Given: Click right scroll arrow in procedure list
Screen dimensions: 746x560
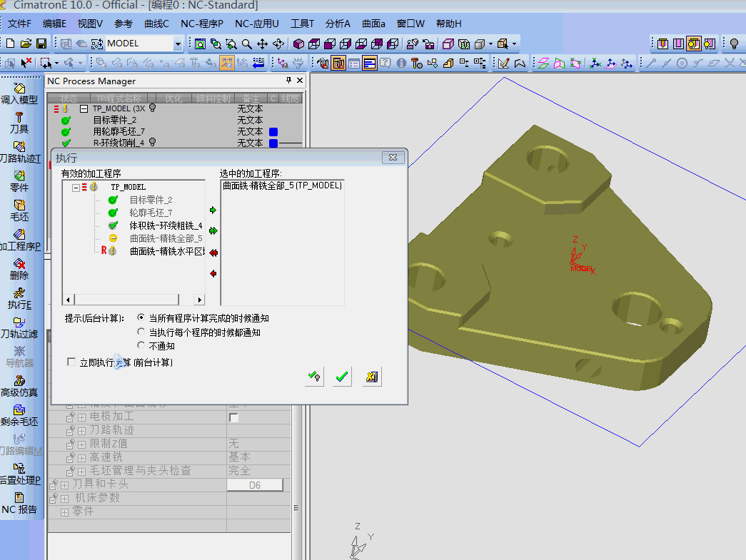Looking at the screenshot, I should coord(199,300).
